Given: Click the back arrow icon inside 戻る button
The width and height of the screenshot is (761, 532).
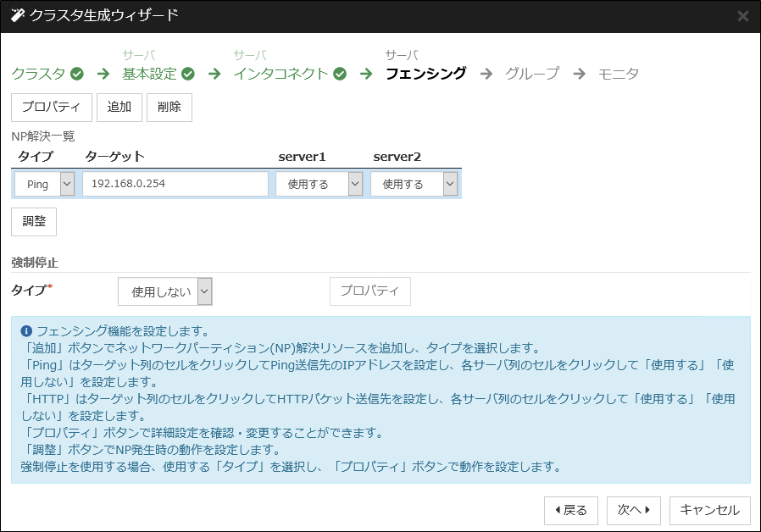Looking at the screenshot, I should [557, 511].
